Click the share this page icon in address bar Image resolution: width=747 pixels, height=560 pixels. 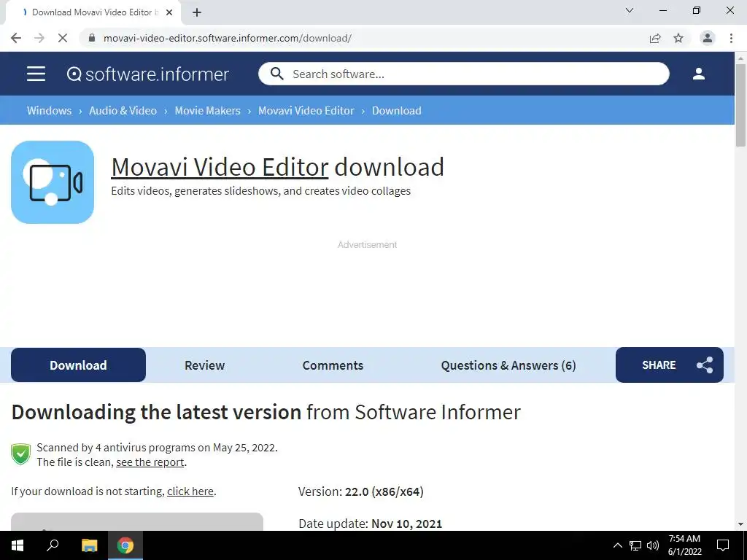point(655,38)
